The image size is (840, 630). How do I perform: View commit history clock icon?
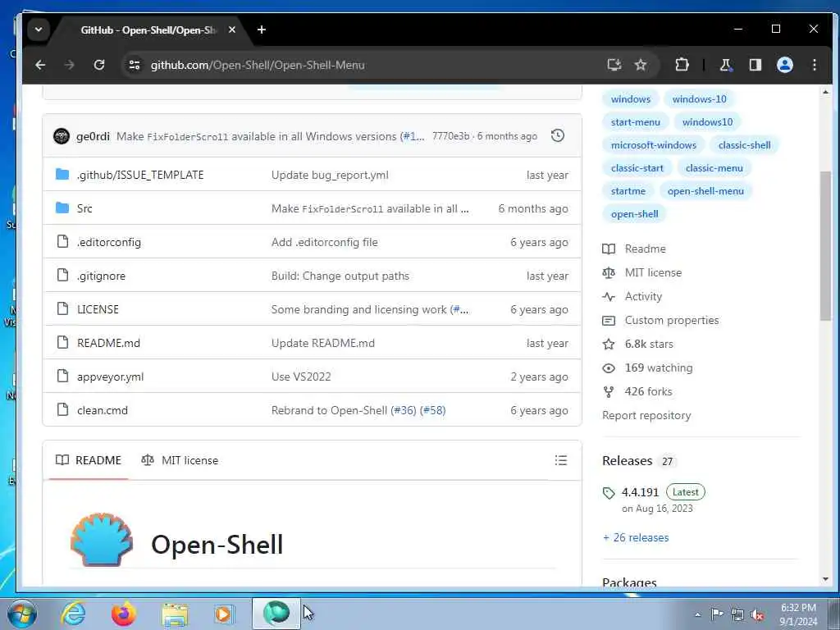coord(558,135)
